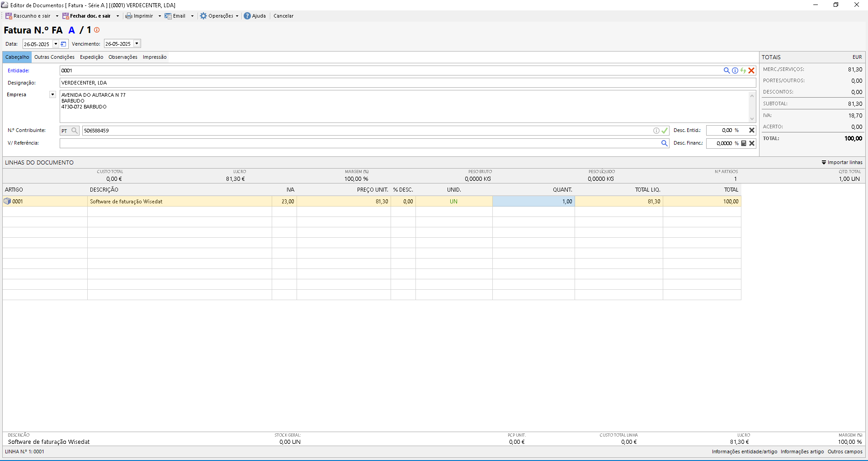Click the entity search magnifier icon
Image resolution: width=868 pixels, height=461 pixels.
726,71
